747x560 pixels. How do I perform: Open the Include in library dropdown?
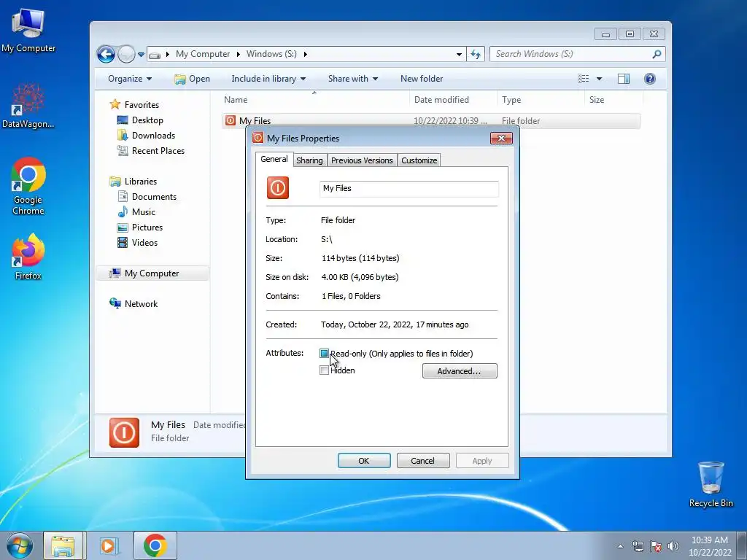[268, 79]
